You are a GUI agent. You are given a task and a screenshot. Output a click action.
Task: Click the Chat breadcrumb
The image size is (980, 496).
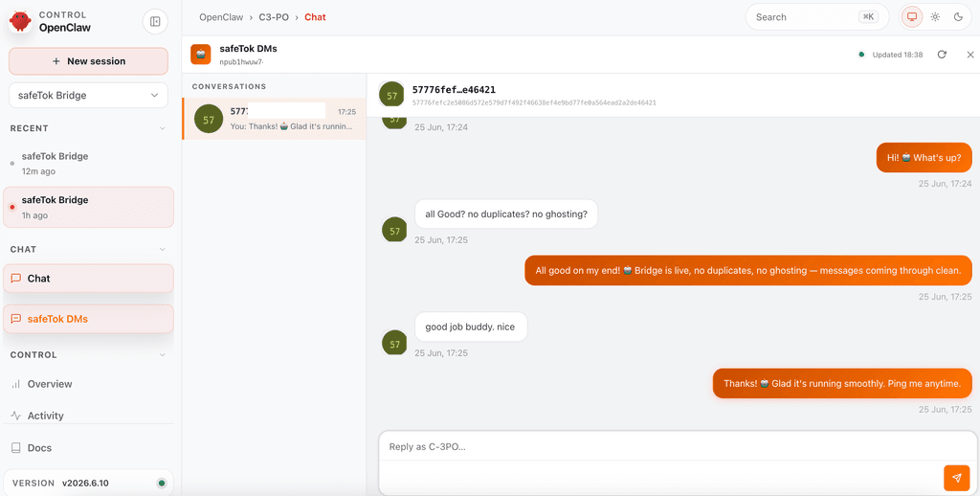(x=315, y=17)
